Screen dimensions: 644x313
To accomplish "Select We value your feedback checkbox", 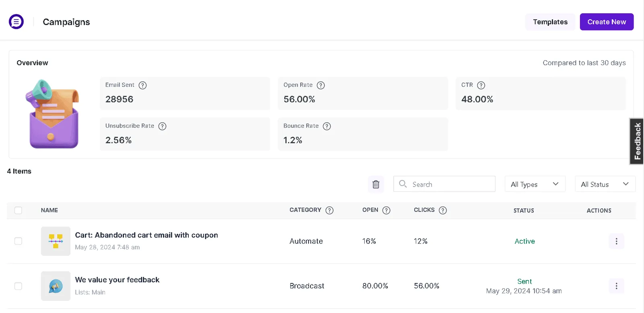I will pyautogui.click(x=18, y=286).
